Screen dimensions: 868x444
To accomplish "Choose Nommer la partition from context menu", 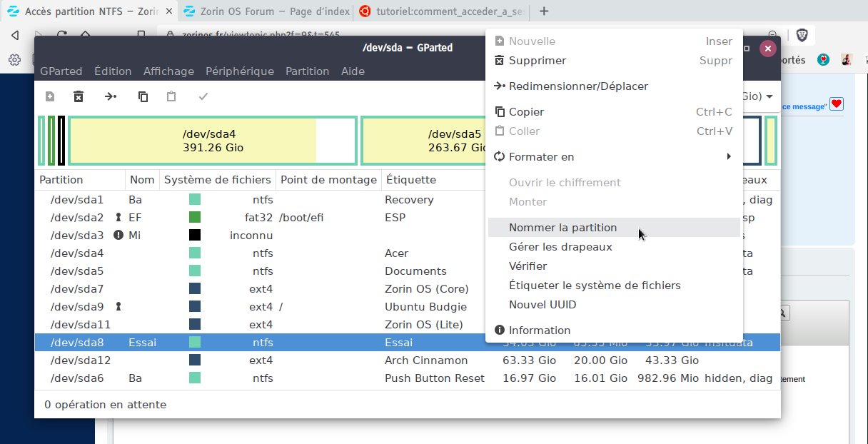I will pos(562,228).
